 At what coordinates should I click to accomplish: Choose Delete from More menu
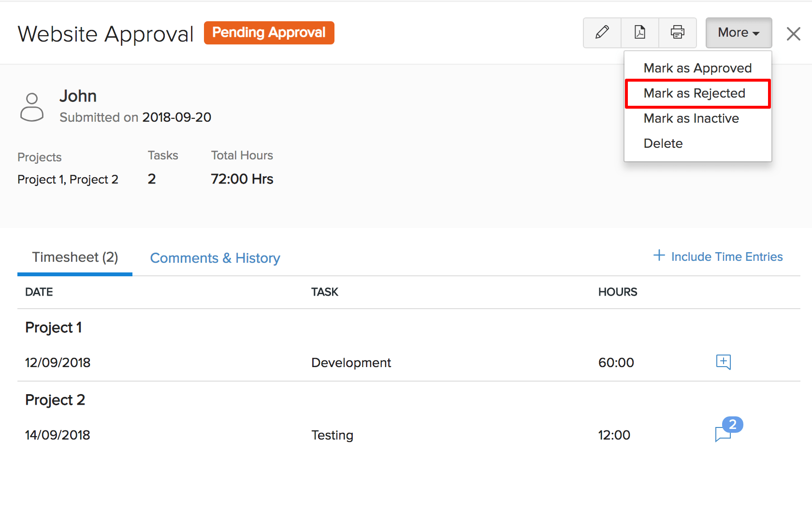tap(663, 143)
